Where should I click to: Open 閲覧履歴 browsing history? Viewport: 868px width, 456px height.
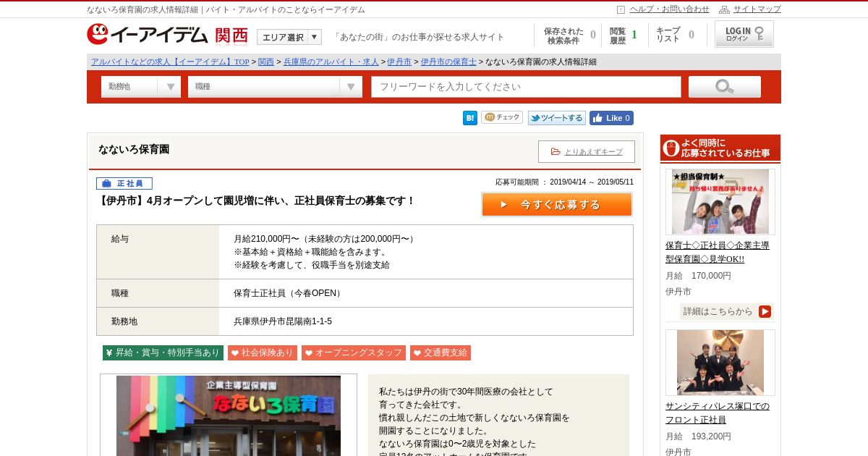click(624, 35)
